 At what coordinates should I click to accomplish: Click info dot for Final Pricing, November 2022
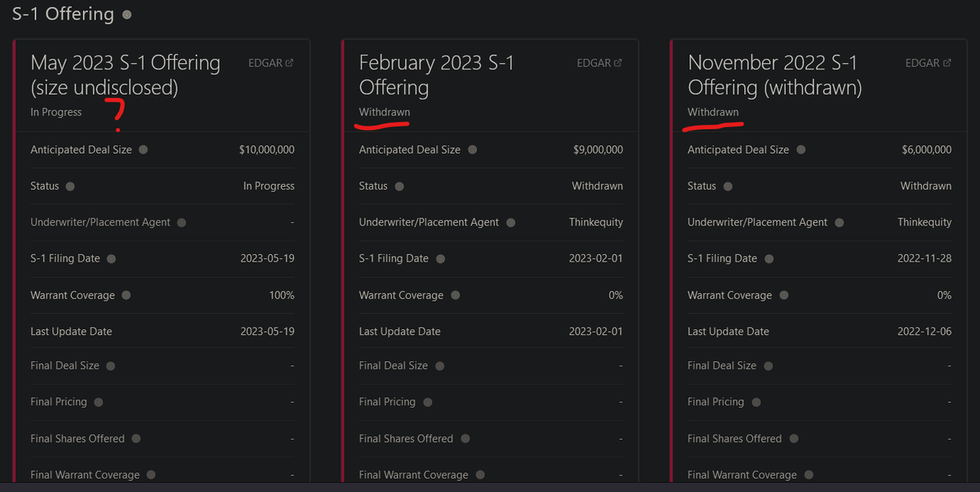coord(755,402)
